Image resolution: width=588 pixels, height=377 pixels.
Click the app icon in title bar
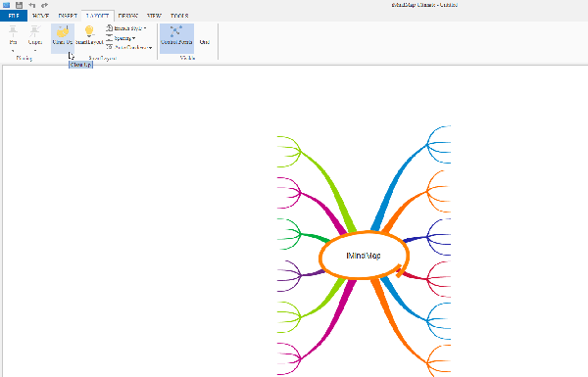(7, 5)
